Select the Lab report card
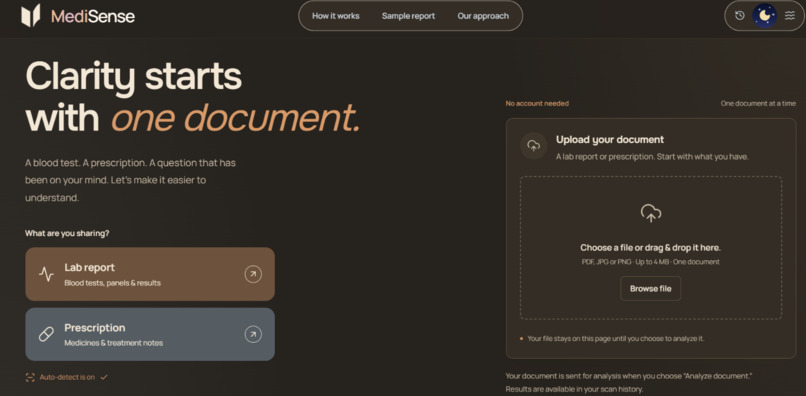Screen dimensions: 806x396 (150, 274)
